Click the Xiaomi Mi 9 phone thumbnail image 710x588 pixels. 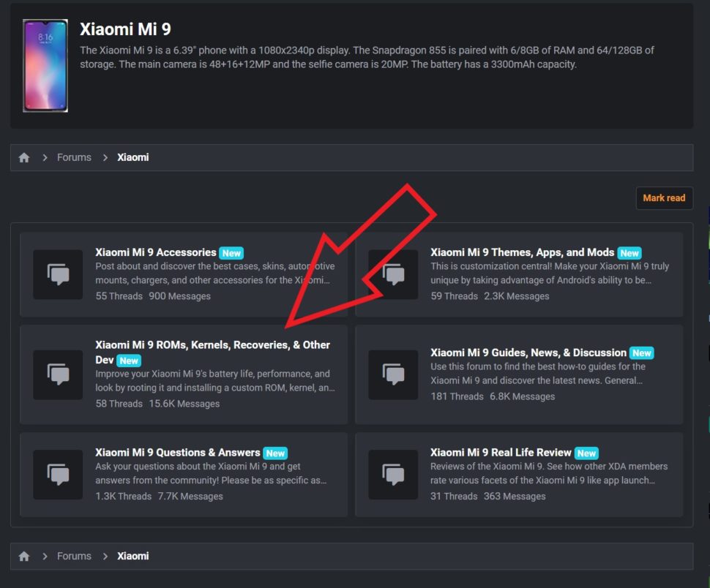(x=45, y=66)
